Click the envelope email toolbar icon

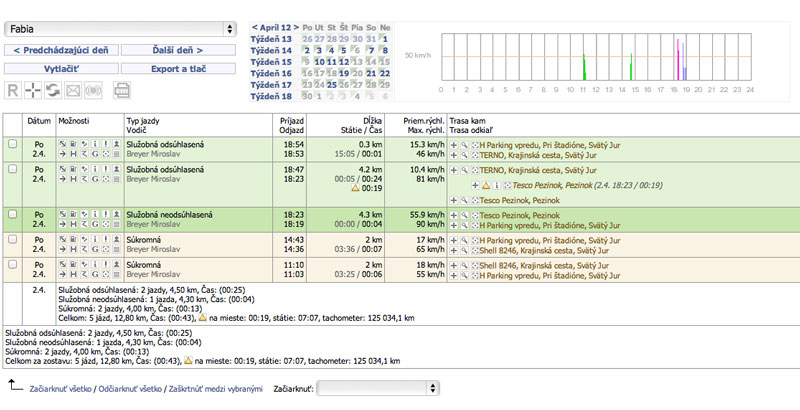(73, 90)
